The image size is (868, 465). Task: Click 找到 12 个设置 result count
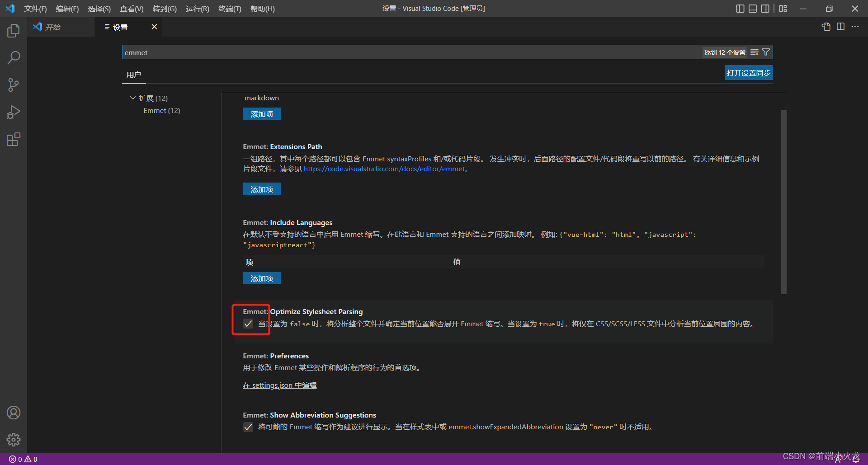(x=725, y=52)
